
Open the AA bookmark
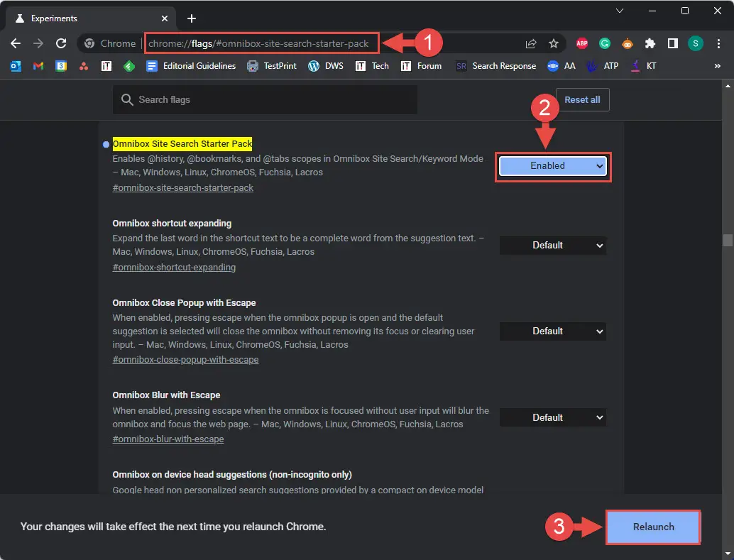562,66
